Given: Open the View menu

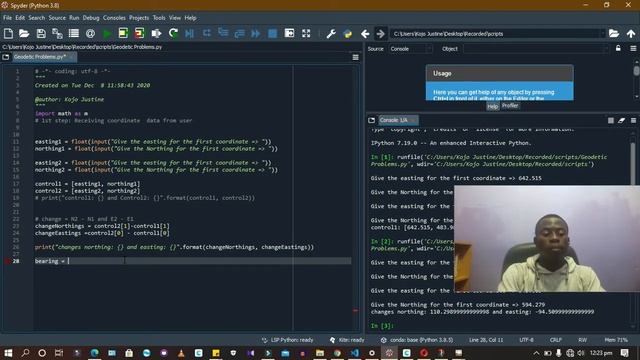Looking at the screenshot, I should point(175,18).
